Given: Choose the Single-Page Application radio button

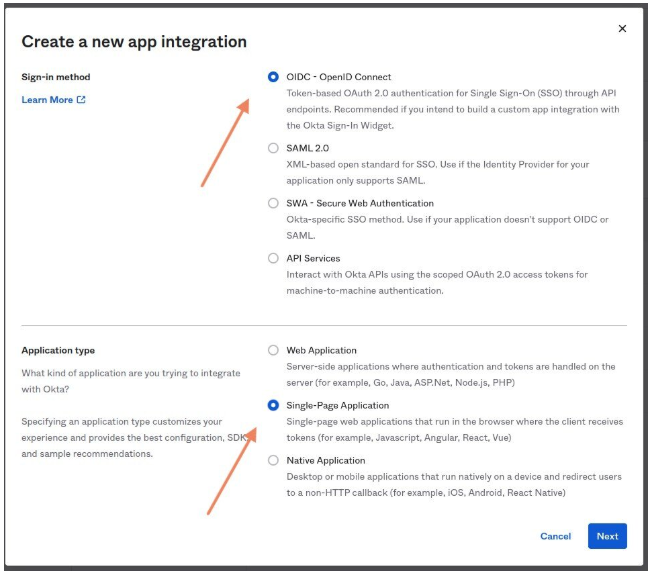Looking at the screenshot, I should (x=273, y=405).
